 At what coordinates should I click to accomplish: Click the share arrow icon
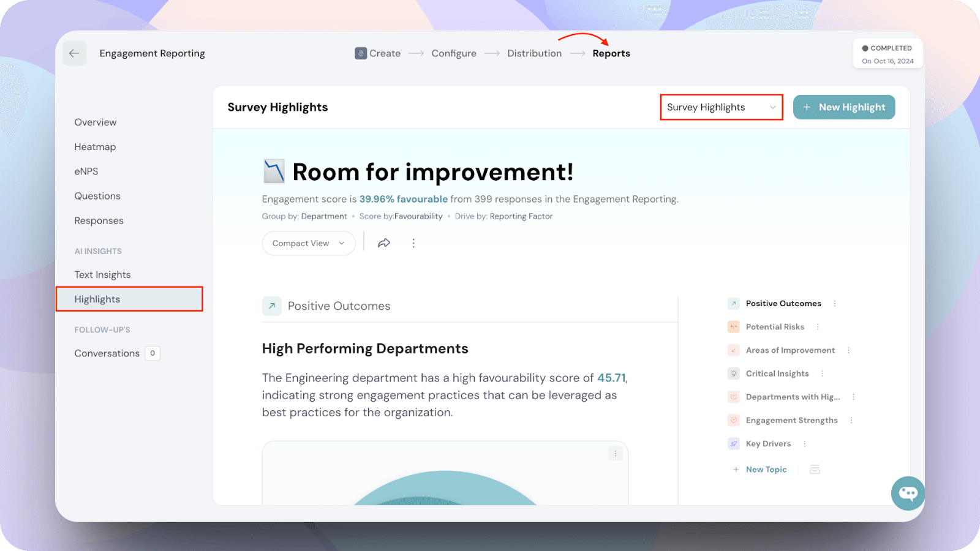(x=384, y=243)
